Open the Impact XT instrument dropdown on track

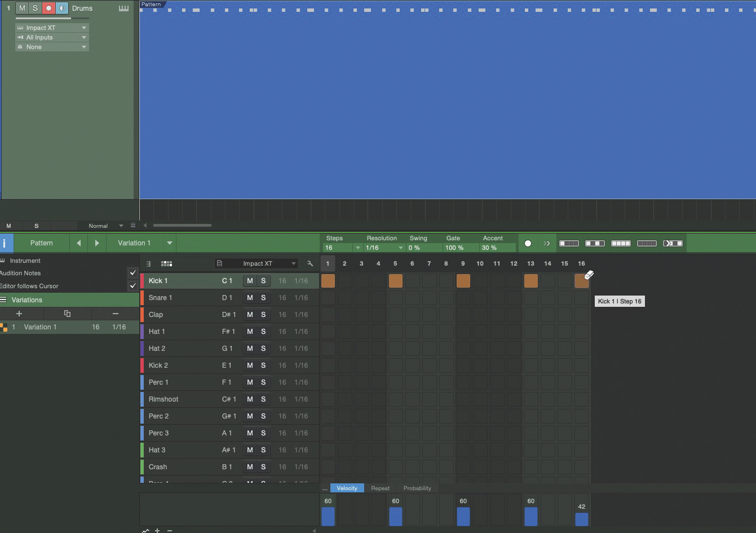(52, 28)
